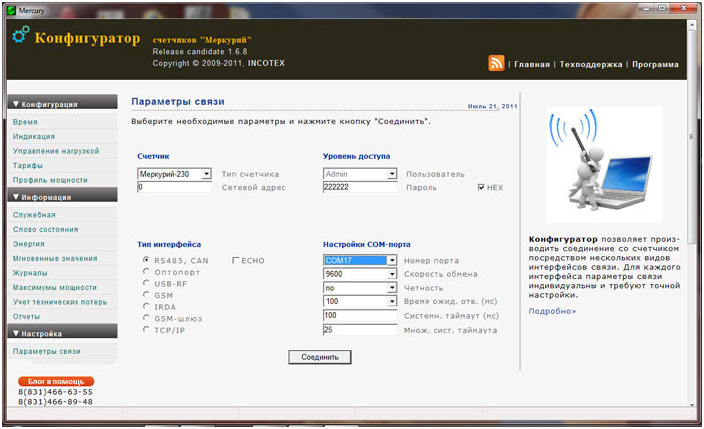704x429 pixels.
Task: Click the blue gears Конфигуратор logo
Action: (21, 35)
